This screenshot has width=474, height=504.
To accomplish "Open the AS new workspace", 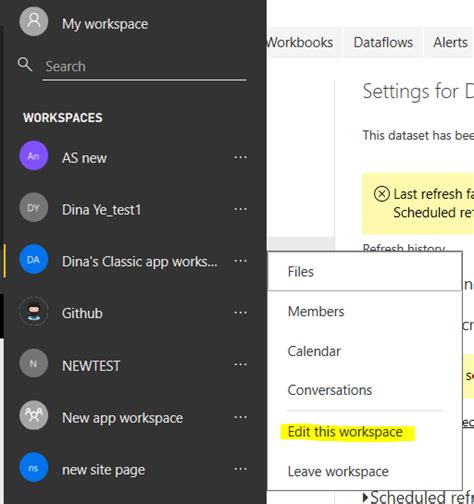I will click(x=84, y=158).
